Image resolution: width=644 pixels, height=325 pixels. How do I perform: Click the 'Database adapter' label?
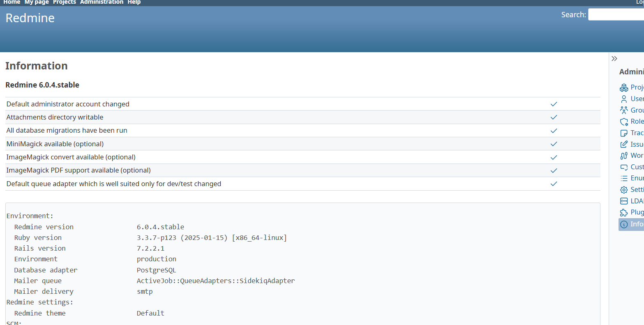(46, 270)
